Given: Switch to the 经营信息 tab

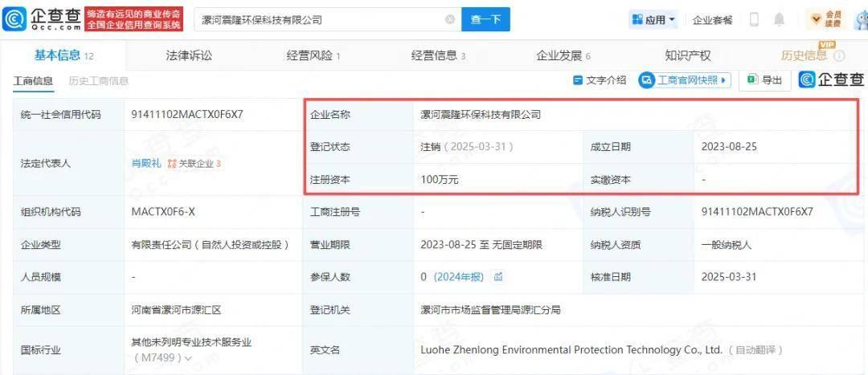Looking at the screenshot, I should [x=439, y=55].
